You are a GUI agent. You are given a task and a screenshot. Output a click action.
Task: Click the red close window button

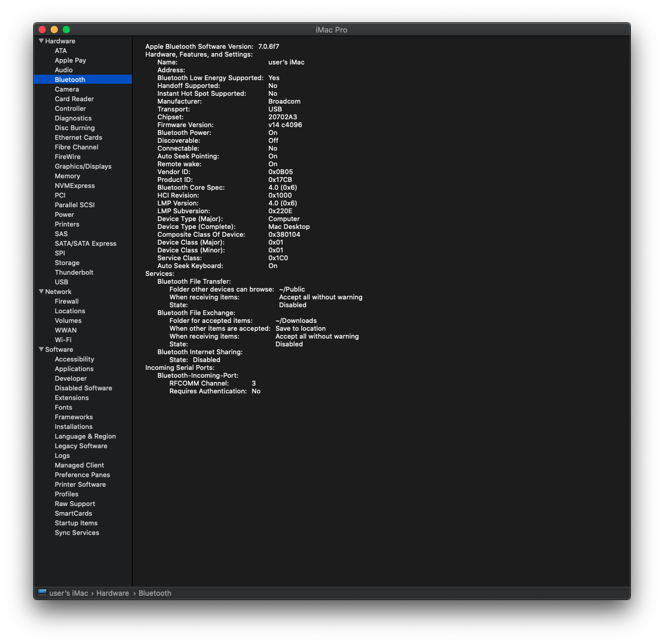click(42, 30)
